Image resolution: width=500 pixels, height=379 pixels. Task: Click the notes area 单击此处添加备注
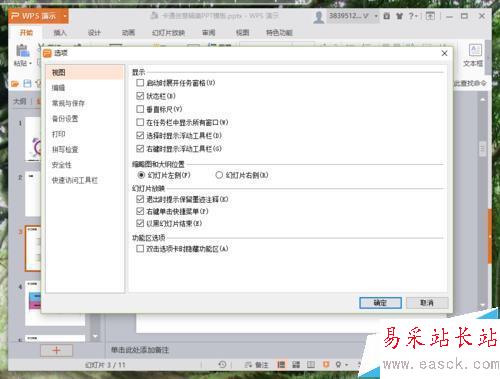(140, 350)
